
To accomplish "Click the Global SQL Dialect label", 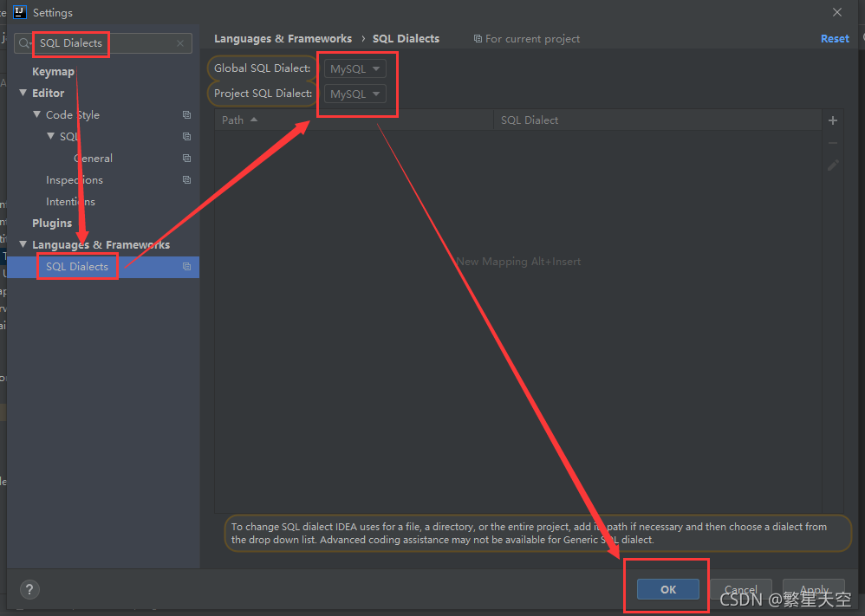I will pos(262,68).
